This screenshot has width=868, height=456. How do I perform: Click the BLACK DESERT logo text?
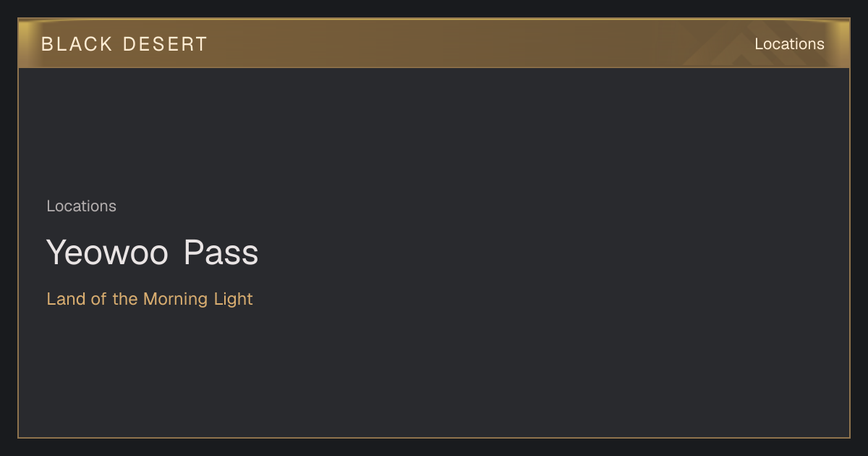[x=124, y=44]
